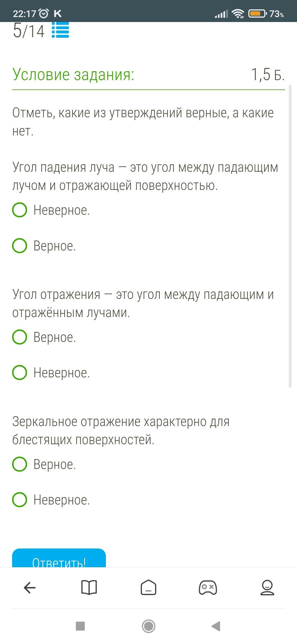Select 'Неверное' for mirror reflection statement
The width and height of the screenshot is (297, 644).
(20, 500)
